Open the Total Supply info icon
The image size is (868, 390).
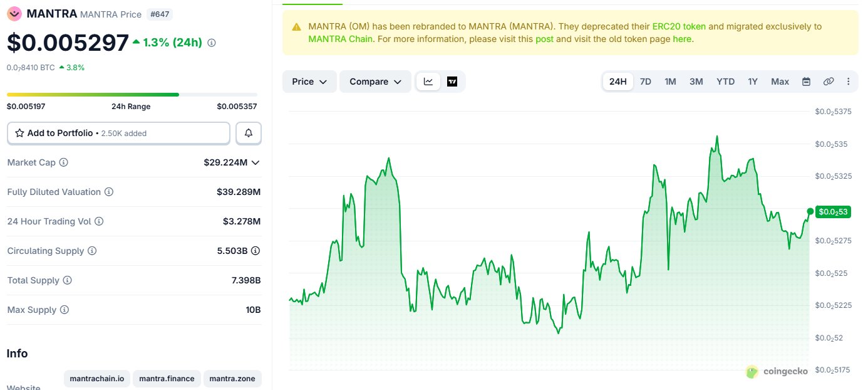click(x=67, y=280)
